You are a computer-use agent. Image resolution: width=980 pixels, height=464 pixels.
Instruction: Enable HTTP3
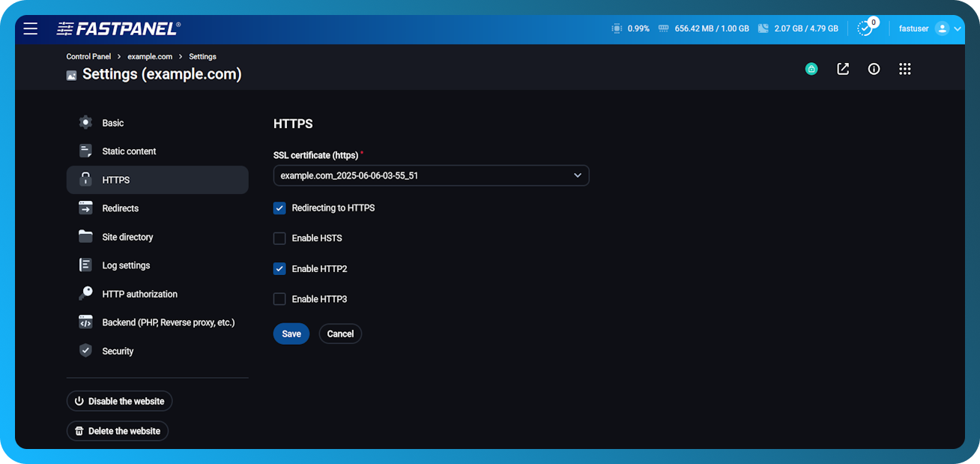tap(279, 298)
